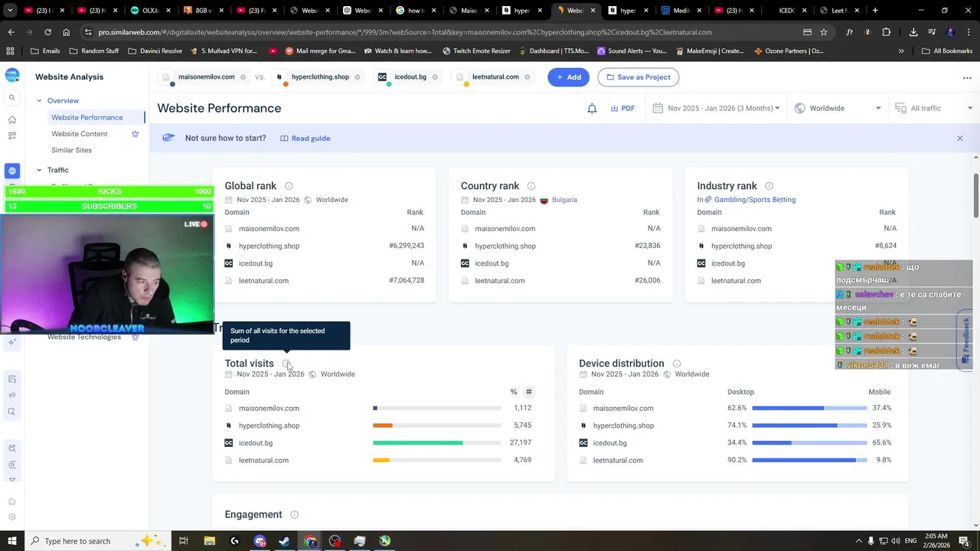The width and height of the screenshot is (980, 551).
Task: Click taskbar search box
Action: click(100, 541)
